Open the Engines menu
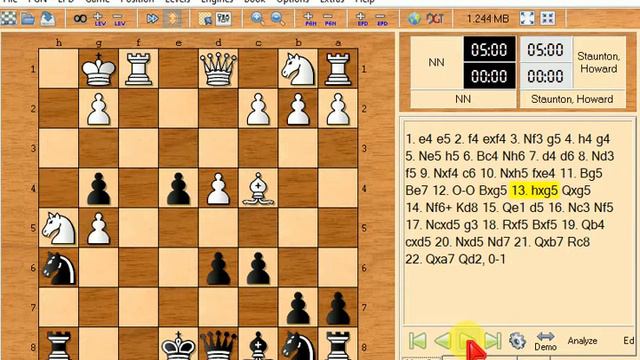The height and width of the screenshot is (360, 640). tap(216, 2)
